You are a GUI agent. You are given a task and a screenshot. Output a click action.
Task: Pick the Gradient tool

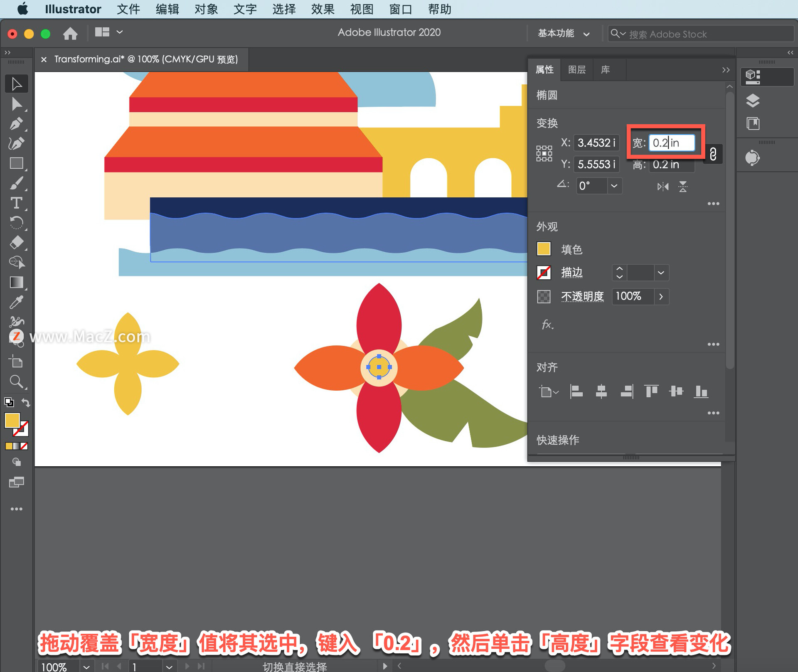16,283
